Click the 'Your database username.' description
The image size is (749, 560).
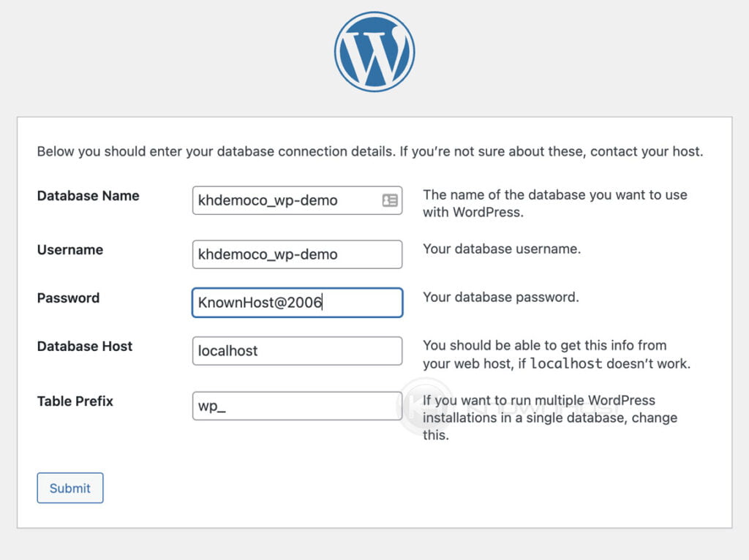(x=502, y=249)
